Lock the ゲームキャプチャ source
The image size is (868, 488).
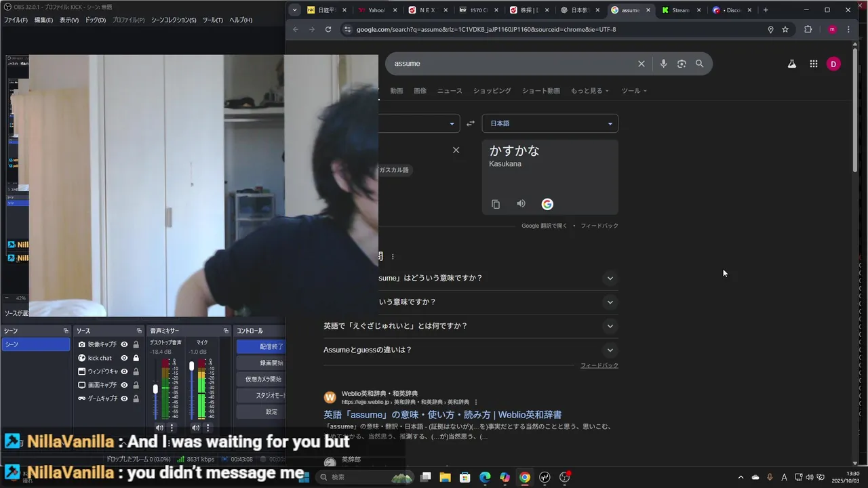point(136,399)
